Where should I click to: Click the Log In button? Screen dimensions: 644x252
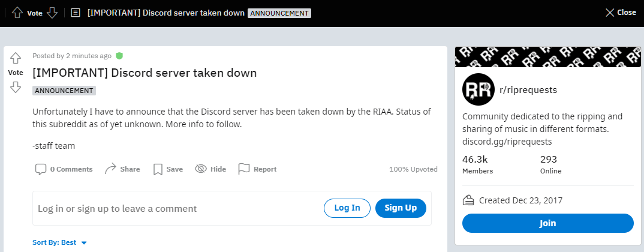coord(347,208)
